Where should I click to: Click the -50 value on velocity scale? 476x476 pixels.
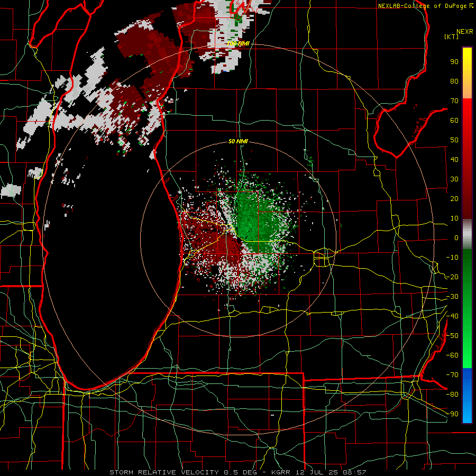[x=452, y=335]
